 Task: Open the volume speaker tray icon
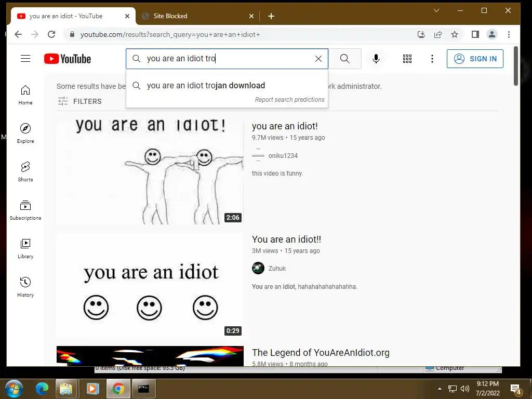[x=465, y=389]
